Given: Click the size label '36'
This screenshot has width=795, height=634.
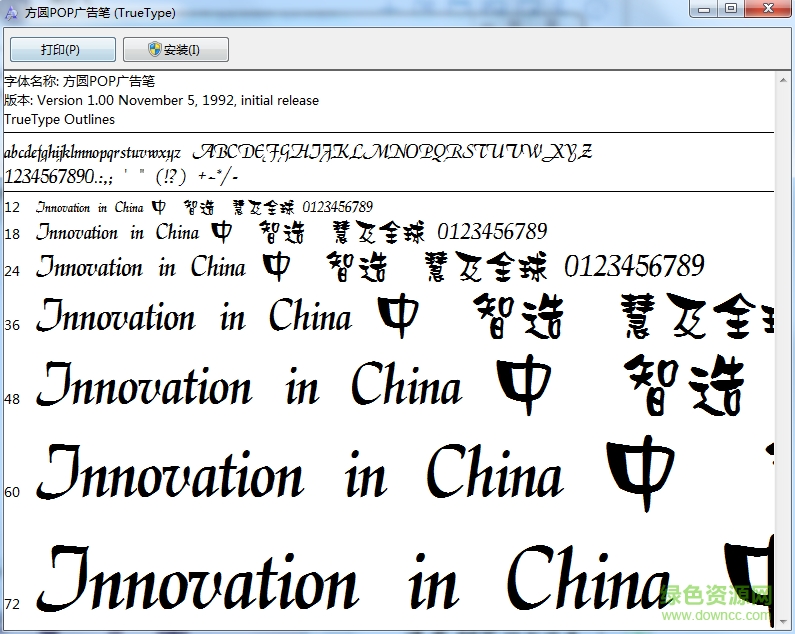Looking at the screenshot, I should (x=12, y=325).
